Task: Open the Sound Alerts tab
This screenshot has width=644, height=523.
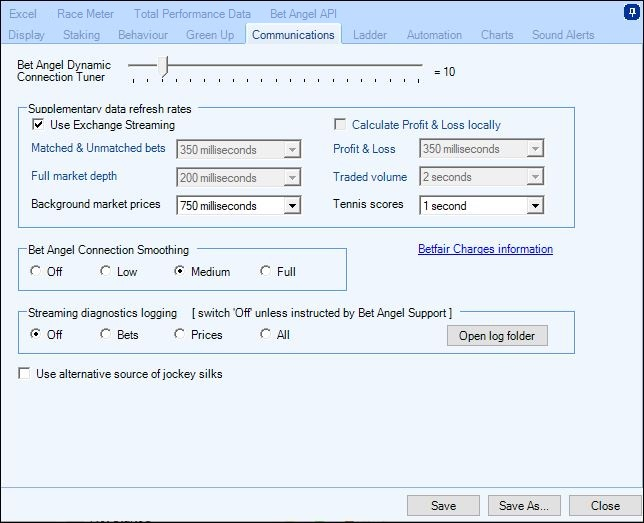Action: click(563, 35)
